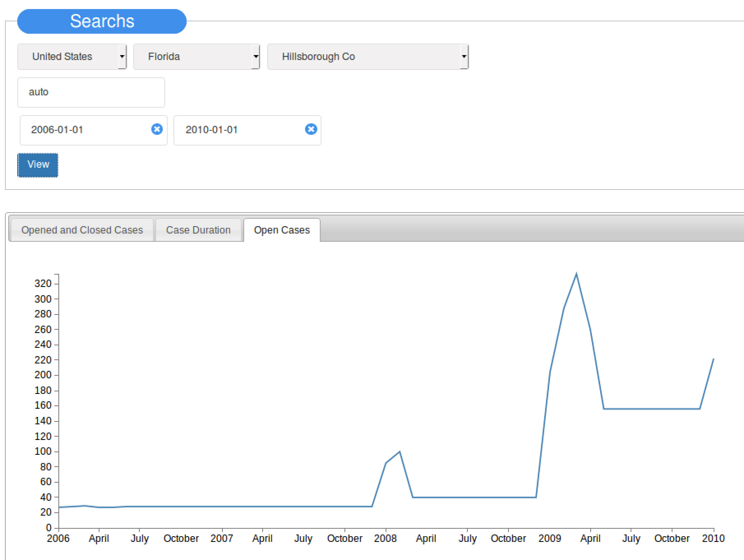Open the Hillsborough Co county dropdown
Image resolution: width=744 pixels, height=560 pixels.
tap(367, 57)
